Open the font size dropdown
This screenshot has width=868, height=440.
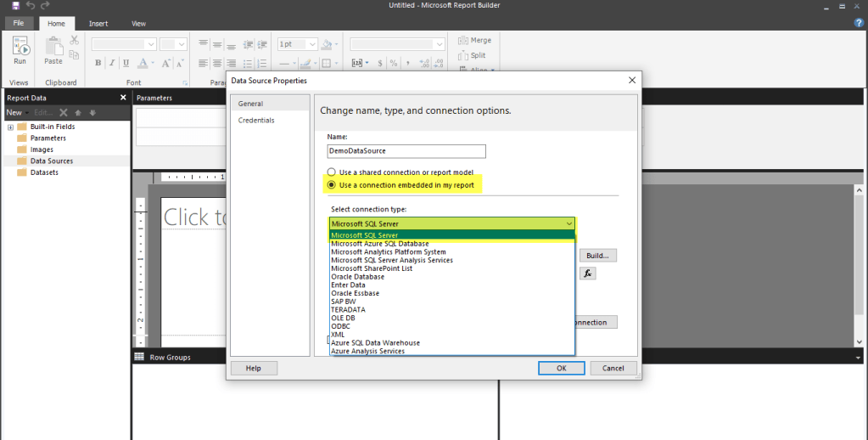coord(182,44)
